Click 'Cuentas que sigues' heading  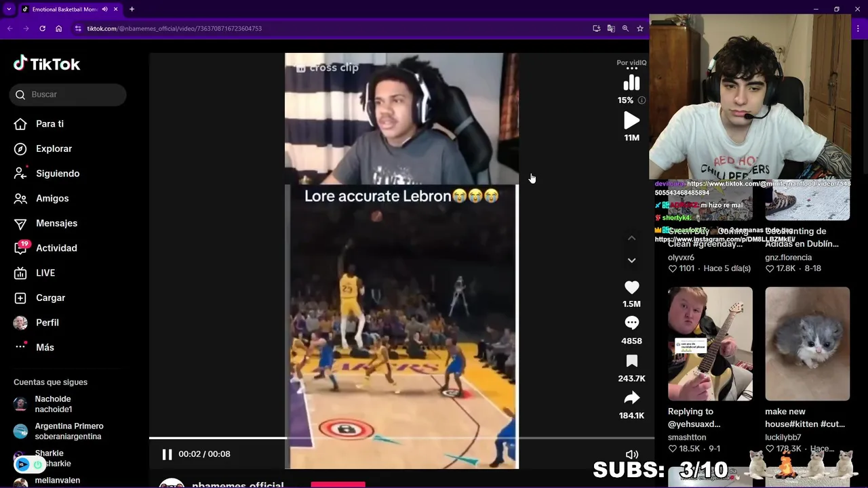[x=50, y=382]
